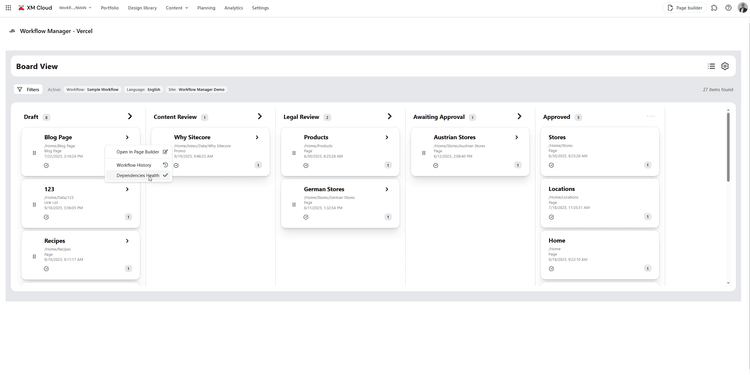This screenshot has width=750, height=375.
Task: Select Workflow History menu item
Action: [139, 165]
